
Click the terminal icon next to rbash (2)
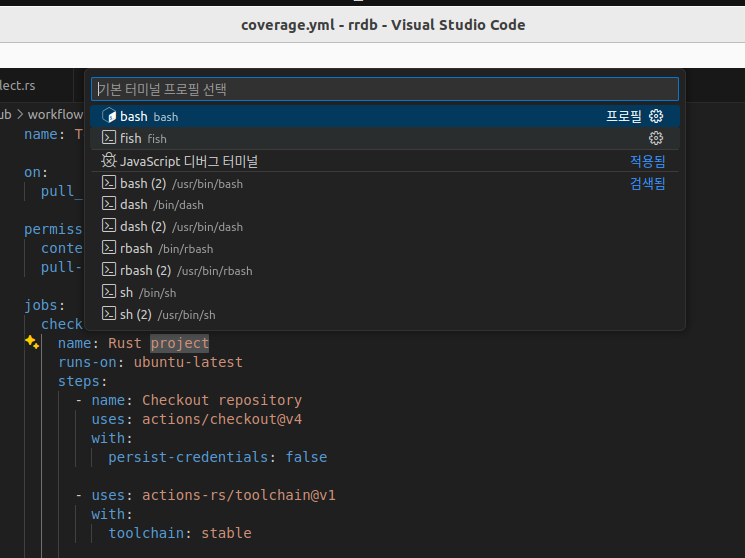(x=109, y=271)
